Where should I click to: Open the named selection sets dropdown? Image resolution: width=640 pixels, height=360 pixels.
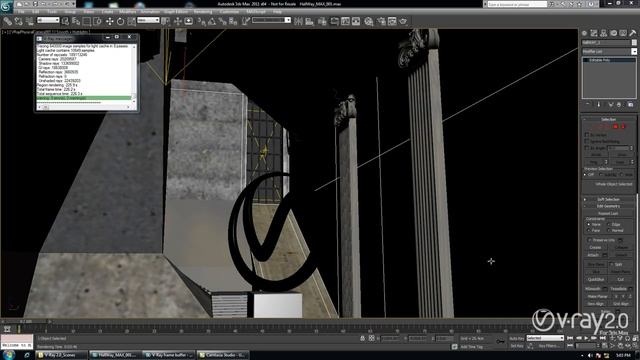coord(271,20)
